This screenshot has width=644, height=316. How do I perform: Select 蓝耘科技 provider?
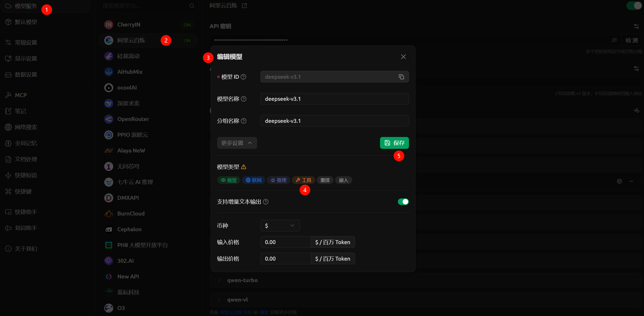148,292
